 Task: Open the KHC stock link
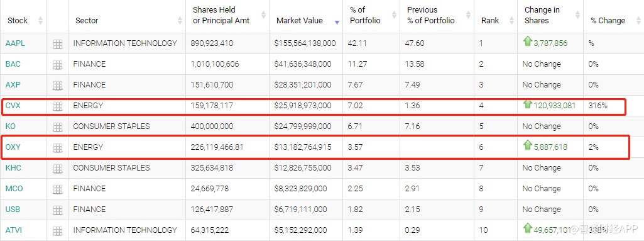pos(13,168)
